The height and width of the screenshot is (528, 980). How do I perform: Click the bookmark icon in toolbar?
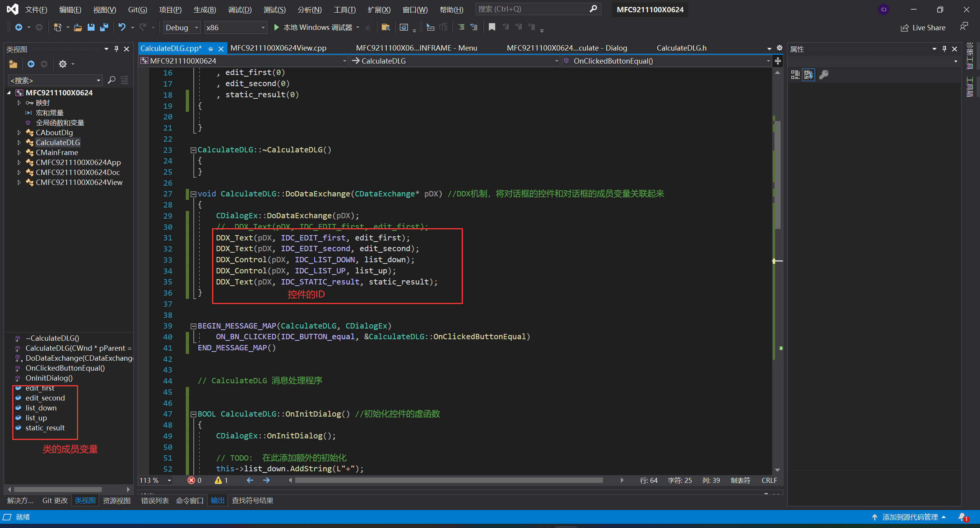(492, 27)
